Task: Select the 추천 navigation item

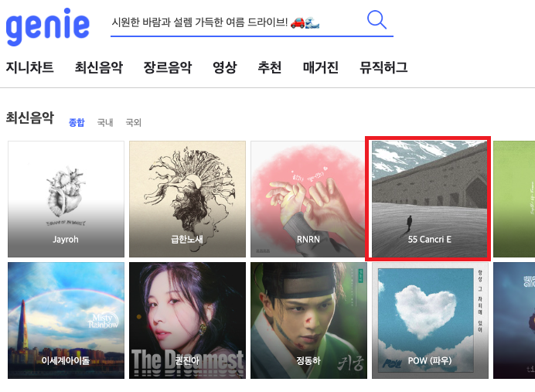Action: (x=270, y=67)
